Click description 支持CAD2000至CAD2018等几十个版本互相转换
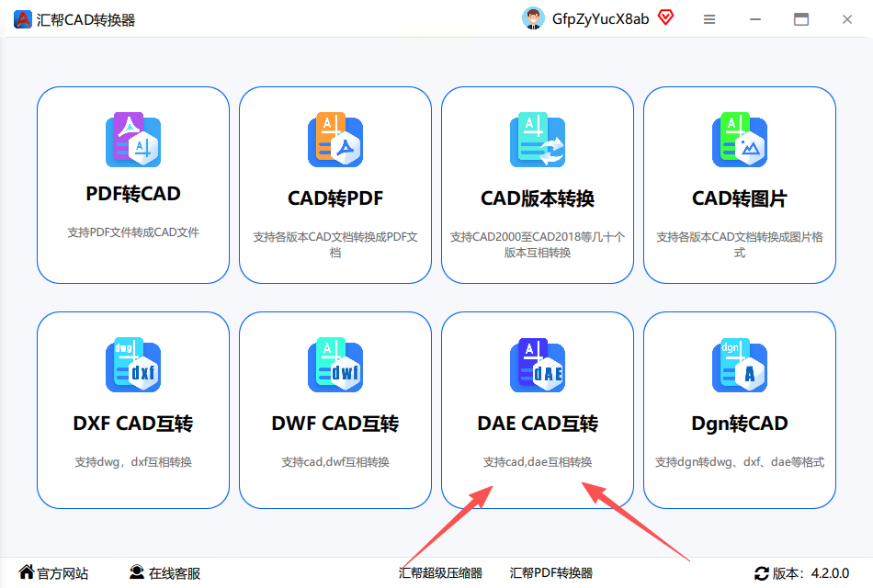The height and width of the screenshot is (588, 873). 538,245
